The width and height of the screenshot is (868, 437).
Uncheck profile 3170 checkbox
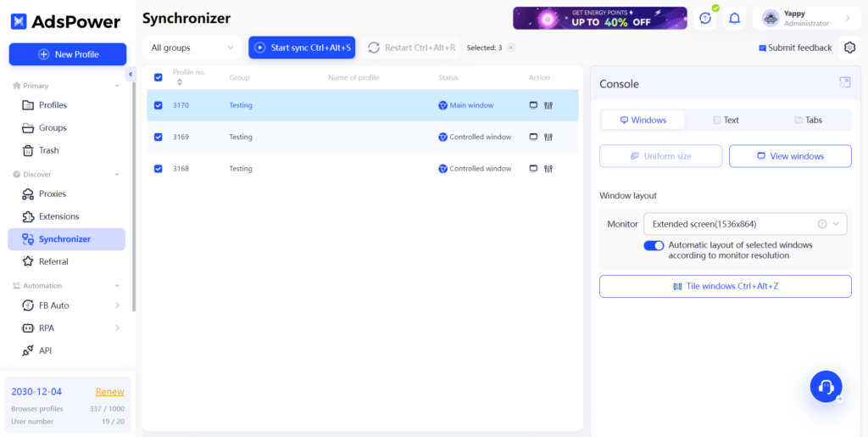(x=159, y=105)
